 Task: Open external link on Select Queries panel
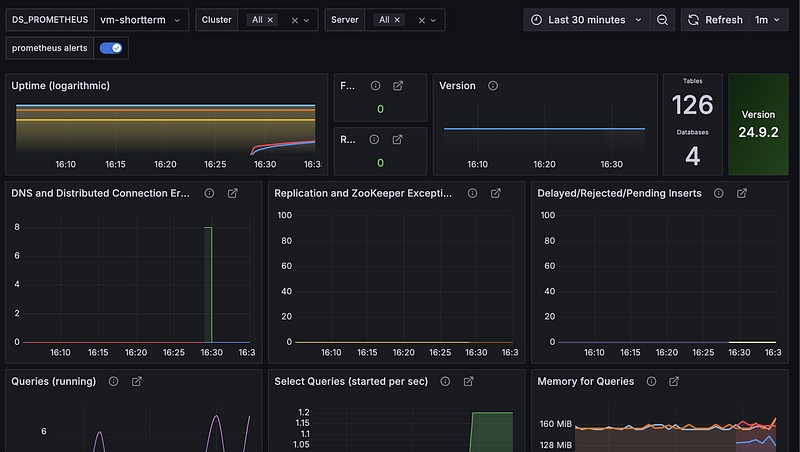tap(467, 381)
